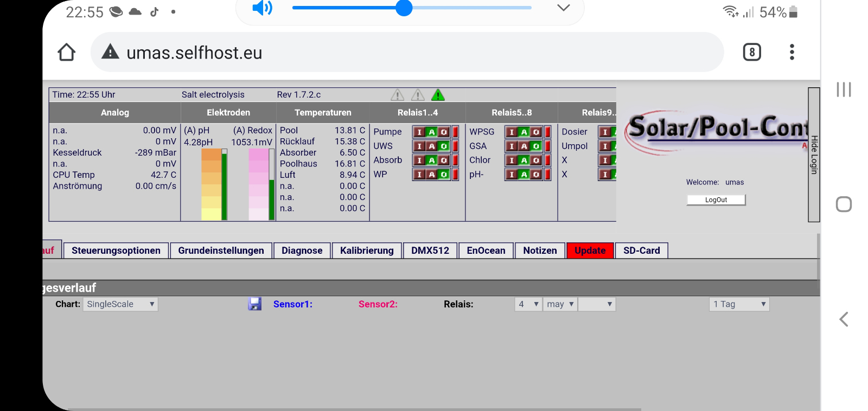Tap the Android back arrow
This screenshot has width=868, height=411.
(844, 319)
